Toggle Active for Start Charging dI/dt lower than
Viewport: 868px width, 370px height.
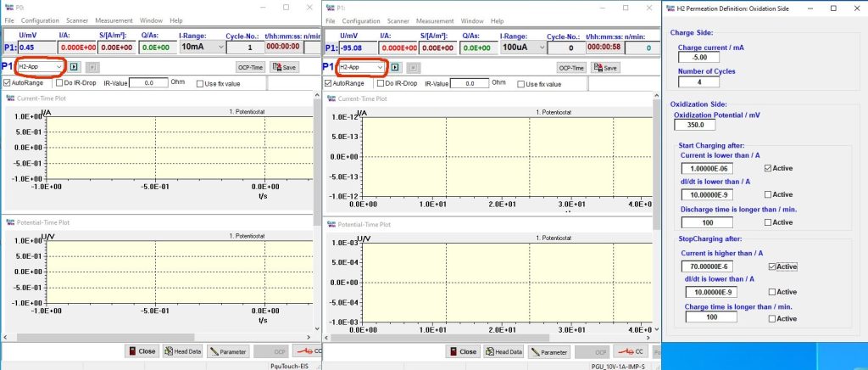(x=768, y=194)
